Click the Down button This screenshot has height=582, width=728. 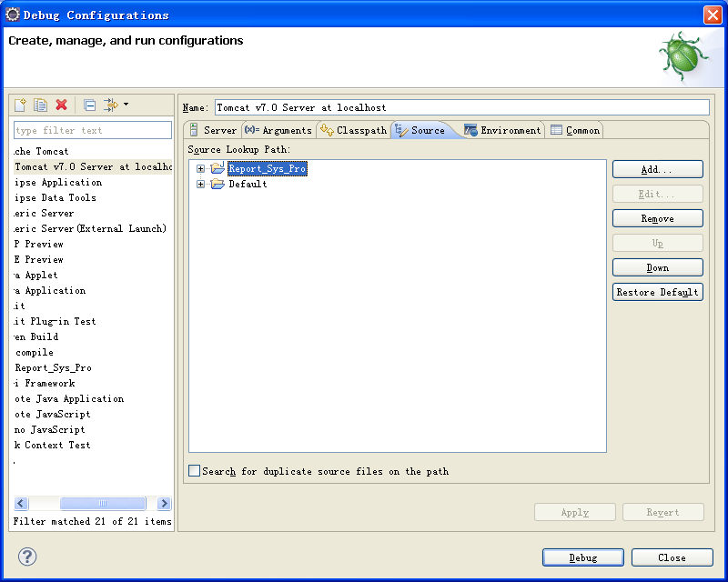pos(657,267)
